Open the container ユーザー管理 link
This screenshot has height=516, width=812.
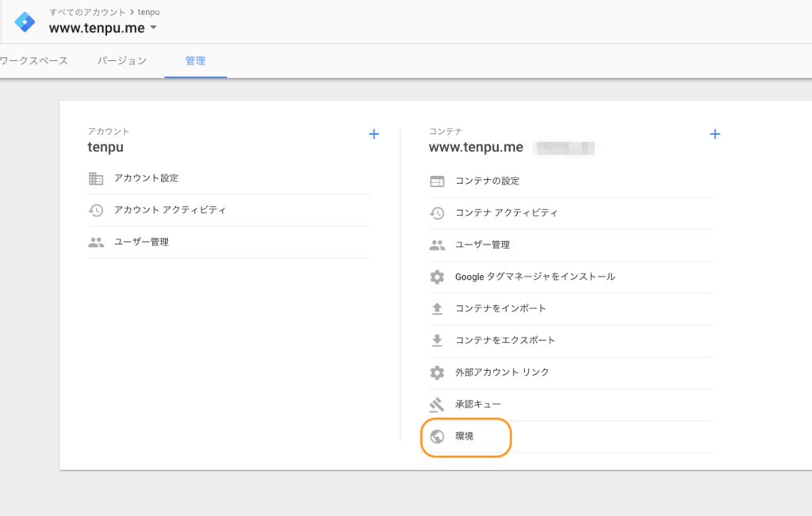tap(482, 245)
